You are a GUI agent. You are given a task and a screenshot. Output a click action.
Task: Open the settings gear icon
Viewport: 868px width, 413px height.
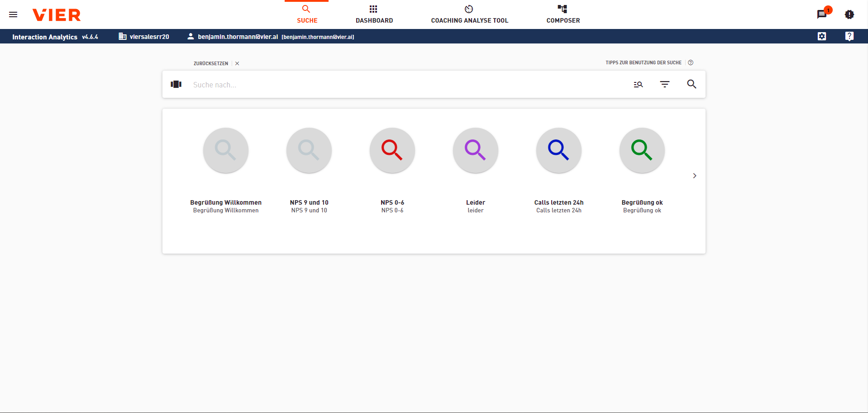click(822, 36)
